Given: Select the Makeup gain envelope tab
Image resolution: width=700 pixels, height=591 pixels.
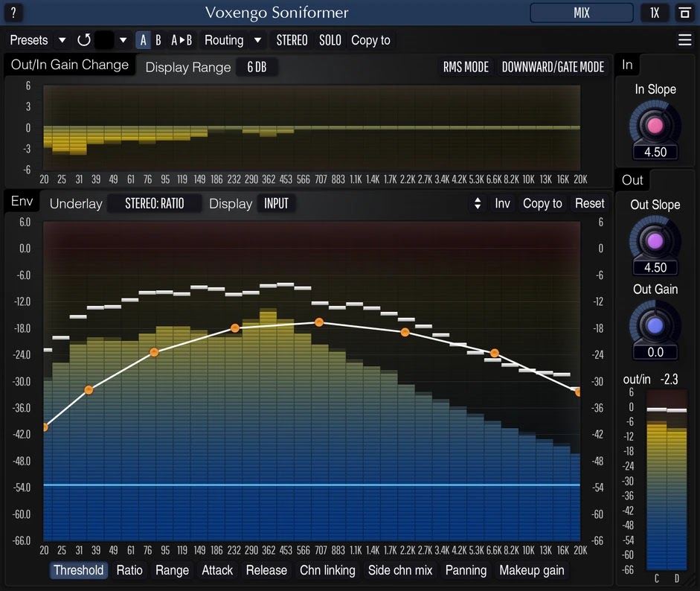Looking at the screenshot, I should click(x=532, y=570).
